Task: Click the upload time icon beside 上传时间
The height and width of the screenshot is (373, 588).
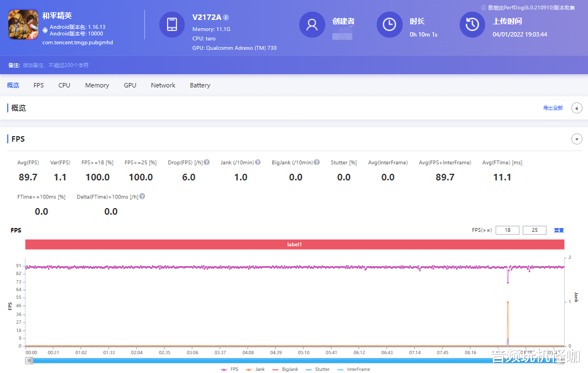Action: pyautogui.click(x=472, y=24)
